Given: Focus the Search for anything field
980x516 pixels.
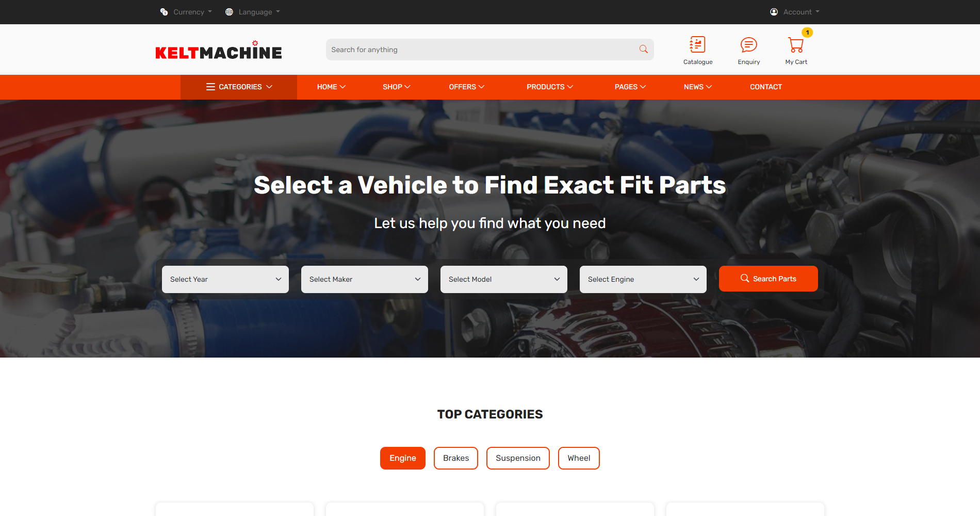Looking at the screenshot, I should (482, 50).
